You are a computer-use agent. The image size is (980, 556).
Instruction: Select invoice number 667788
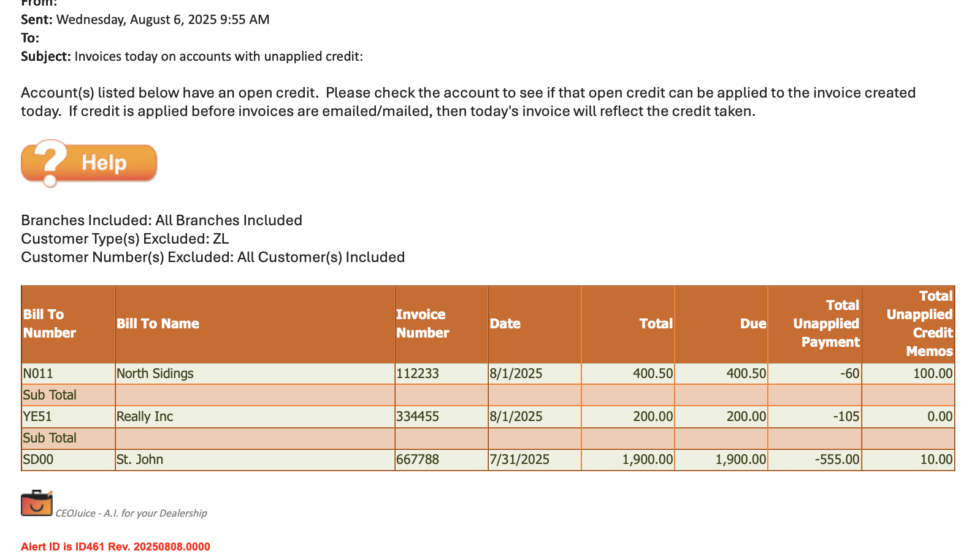click(442, 460)
